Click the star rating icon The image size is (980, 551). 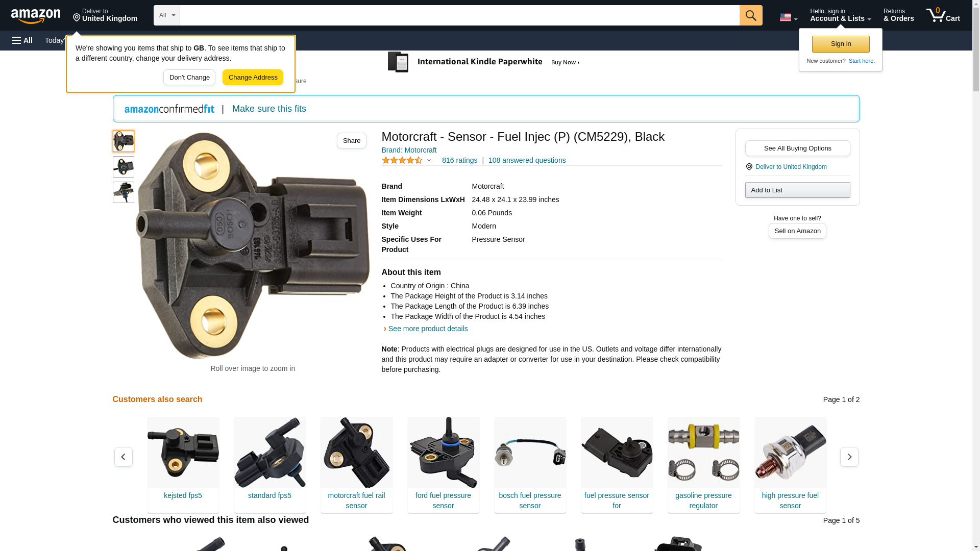coord(402,160)
